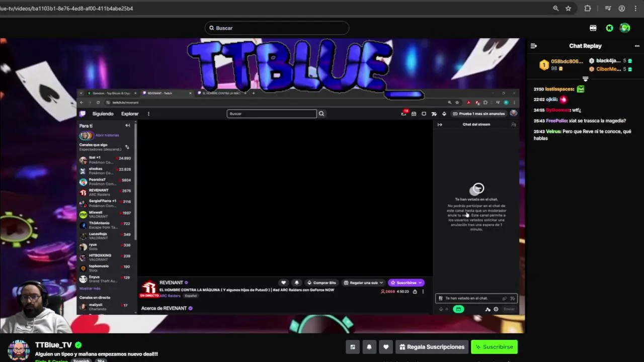Open purple Suscribirse dropdown on Twitch
This screenshot has width=644, height=362.
coord(406,283)
